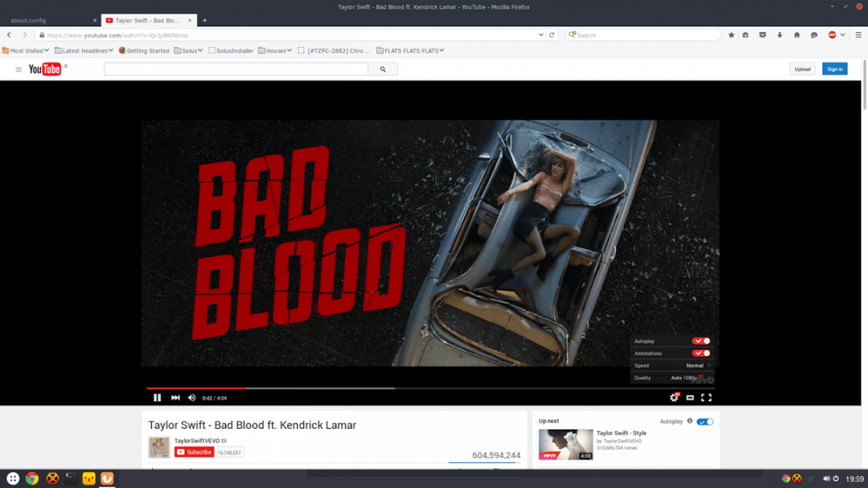Open Taylor Swift - Style video title
Viewport: 868px width, 488px height.
click(621, 433)
